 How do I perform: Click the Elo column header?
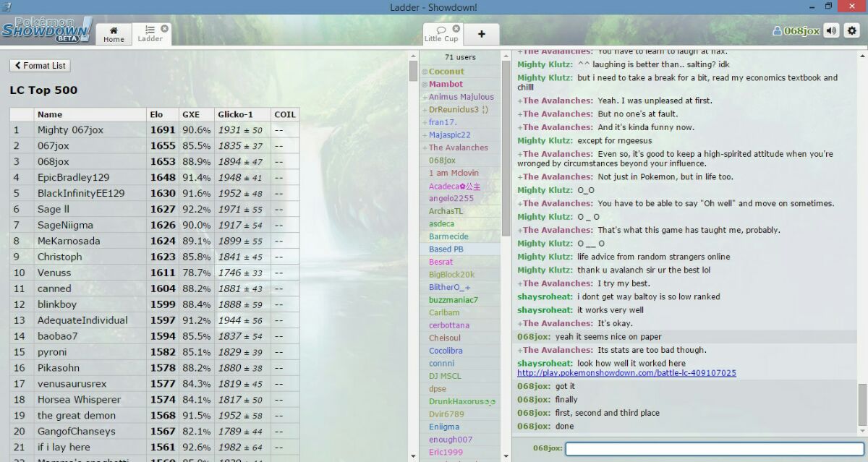pyautogui.click(x=162, y=114)
